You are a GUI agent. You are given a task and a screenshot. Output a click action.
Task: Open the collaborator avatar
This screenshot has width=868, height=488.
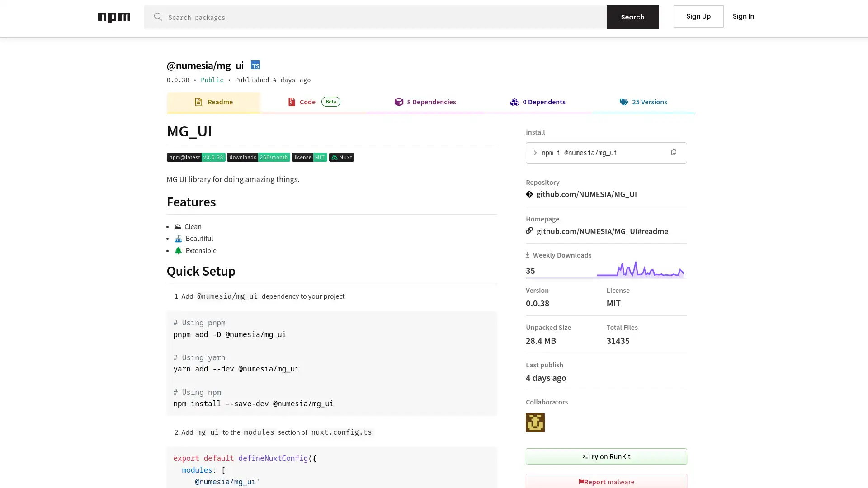click(x=535, y=422)
